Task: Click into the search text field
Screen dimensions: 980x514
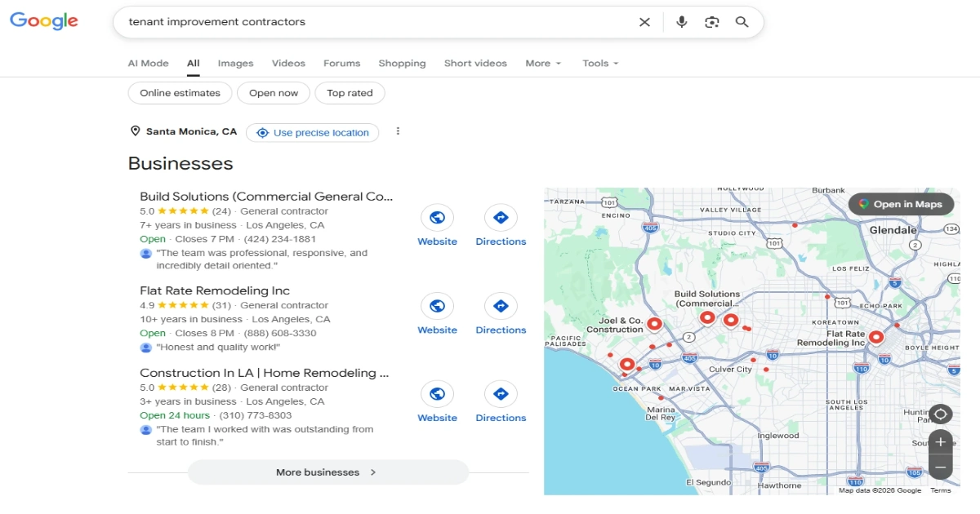Action: click(376, 22)
